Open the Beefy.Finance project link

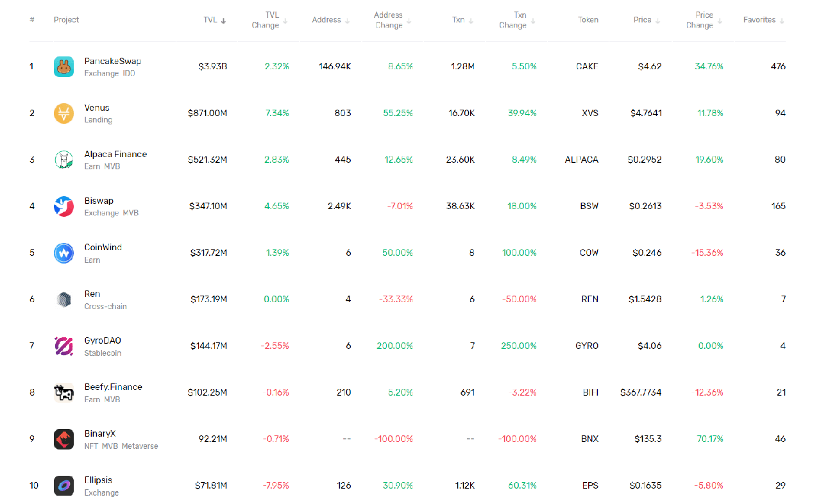pos(114,387)
